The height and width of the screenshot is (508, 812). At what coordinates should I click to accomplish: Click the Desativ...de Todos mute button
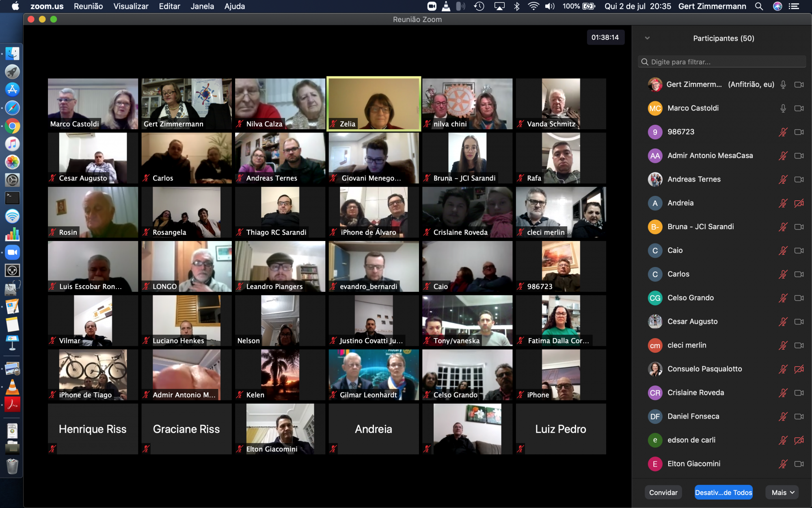tap(723, 492)
